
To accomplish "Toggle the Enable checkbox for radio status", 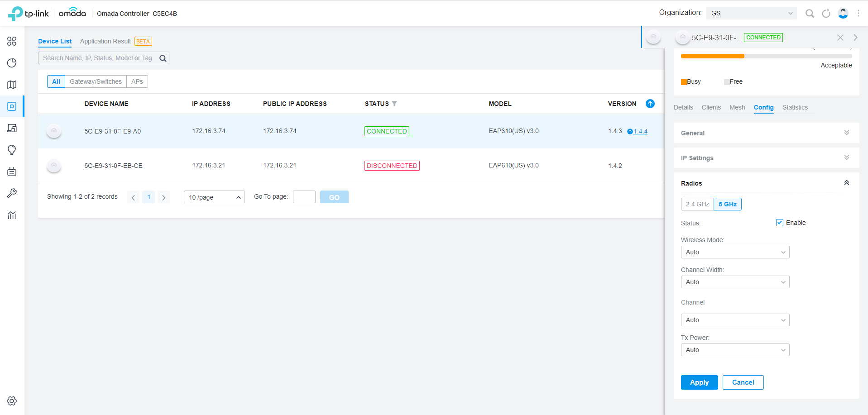I will pos(780,223).
